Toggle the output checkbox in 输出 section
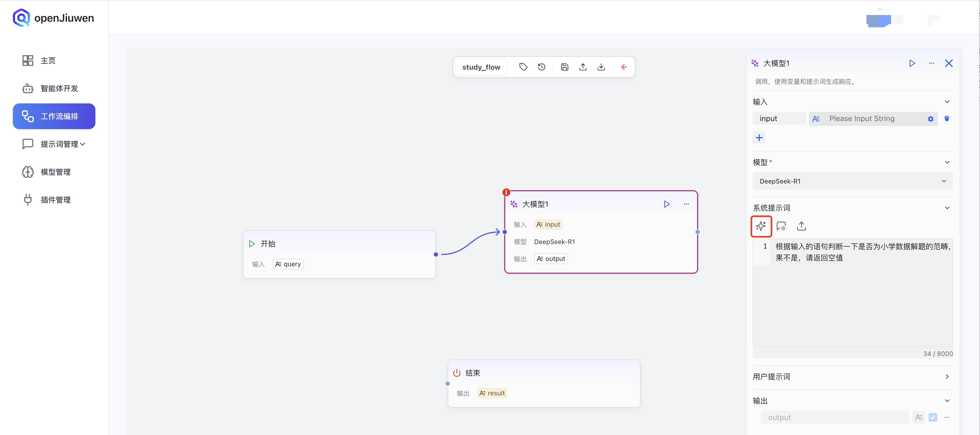Screen dimensions: 980x435 (932, 418)
